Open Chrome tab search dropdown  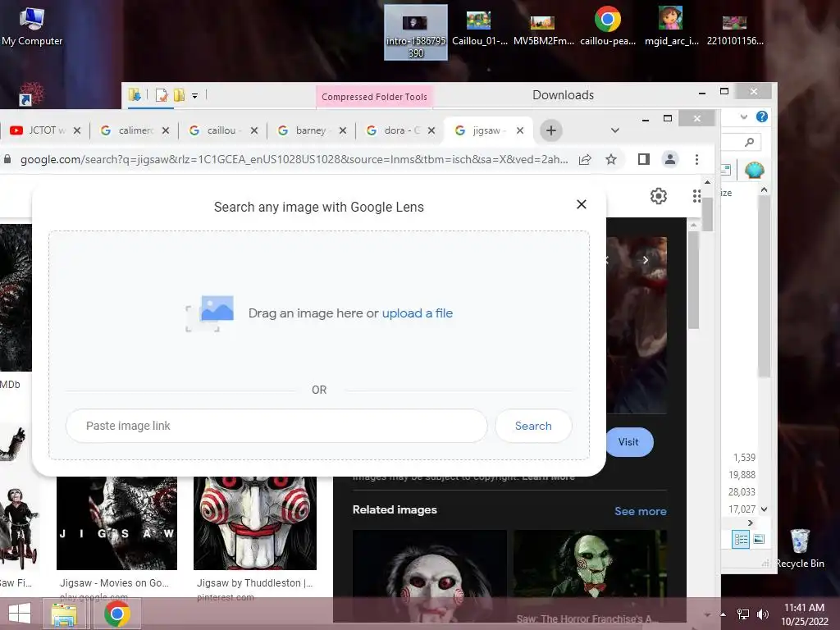[615, 130]
